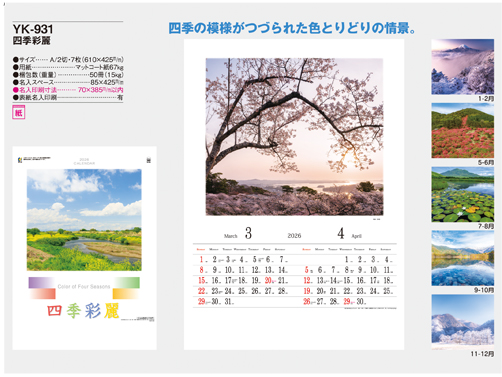Click the red gradient swatch on cover
This screenshot has width=502, height=377.
[42, 294]
